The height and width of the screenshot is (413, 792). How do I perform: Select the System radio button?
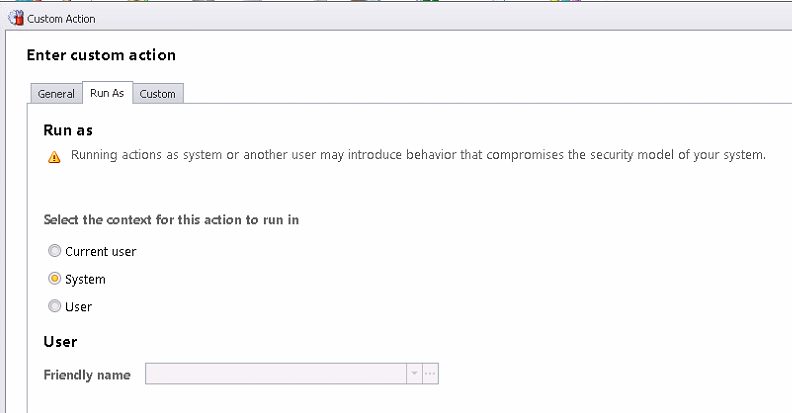coord(54,278)
